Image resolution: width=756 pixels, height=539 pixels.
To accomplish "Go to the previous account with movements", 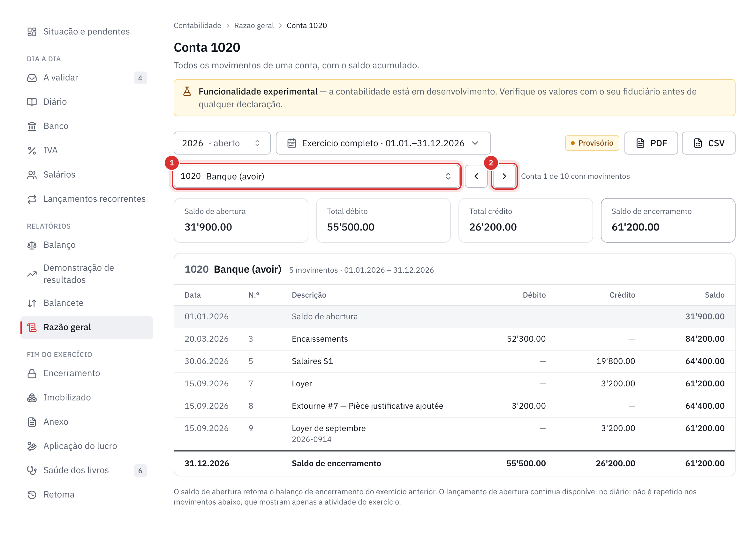I will (x=476, y=176).
